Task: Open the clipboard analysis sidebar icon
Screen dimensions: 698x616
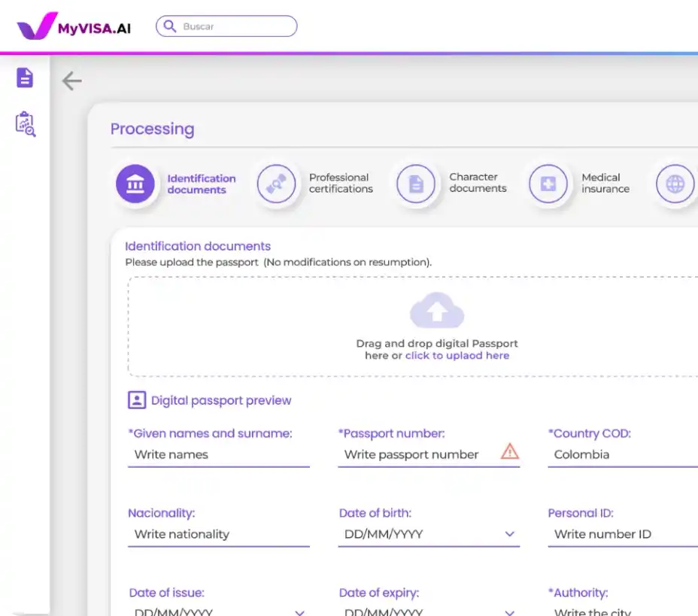Action: (x=26, y=124)
